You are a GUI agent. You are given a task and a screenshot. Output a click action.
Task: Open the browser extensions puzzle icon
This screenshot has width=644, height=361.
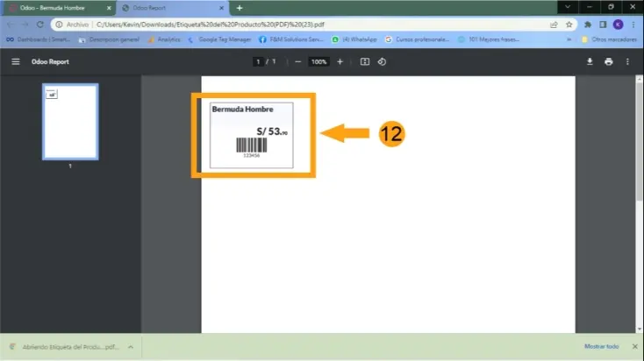pos(588,25)
